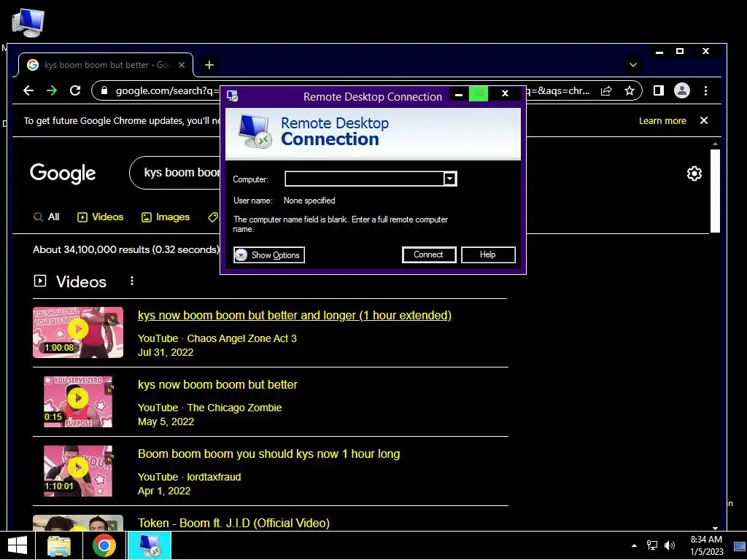
Task: Click the 'lordtaxfraud' channel text
Action: pos(214,477)
